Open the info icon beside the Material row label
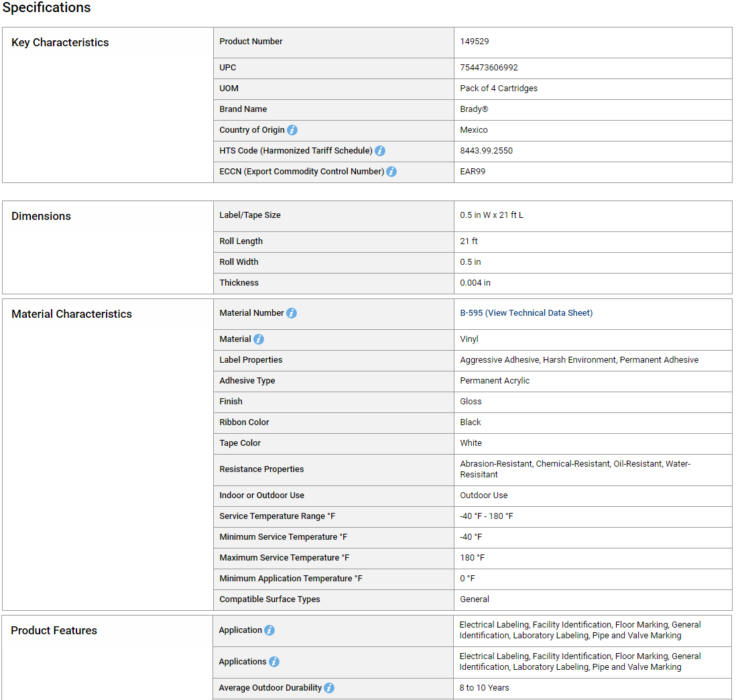The image size is (736, 700). (259, 339)
